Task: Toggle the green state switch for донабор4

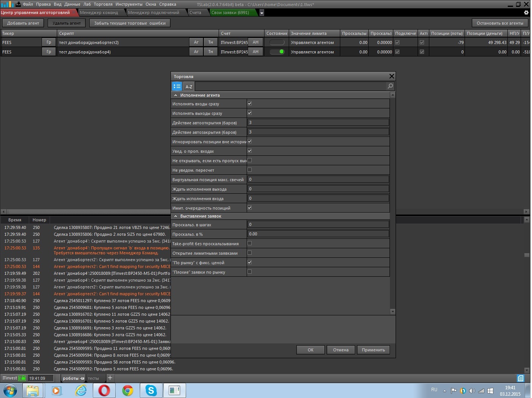Action: point(277,52)
